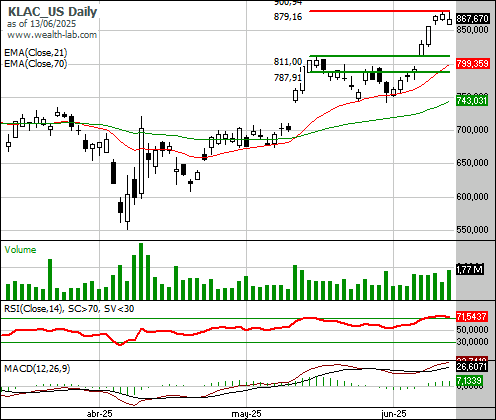
Task: Click the 71,5437 RSI value tag
Action: (473, 316)
